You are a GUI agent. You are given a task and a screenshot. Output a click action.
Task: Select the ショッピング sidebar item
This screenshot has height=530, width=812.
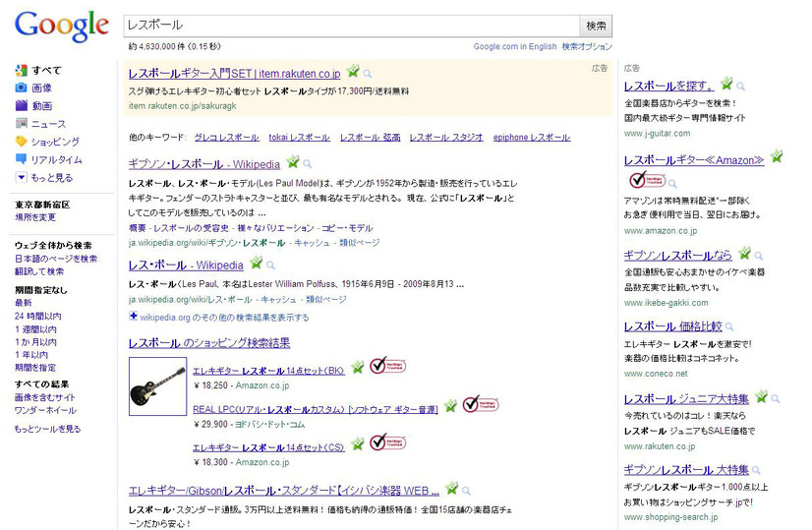(x=55, y=142)
